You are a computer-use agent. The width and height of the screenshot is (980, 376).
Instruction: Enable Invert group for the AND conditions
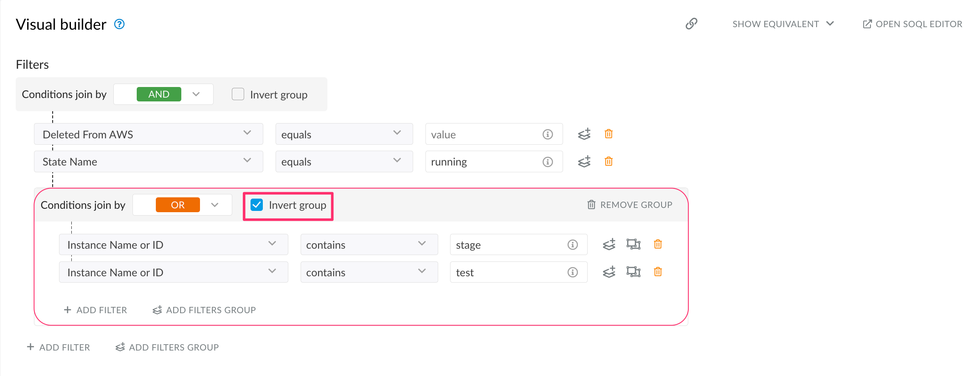pos(238,94)
